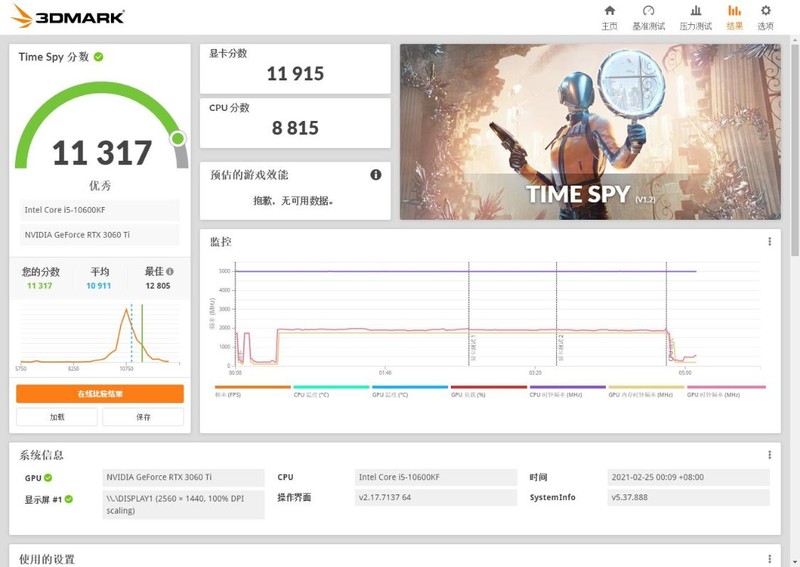The height and width of the screenshot is (567, 800).
Task: Click the CPU score value 8 815
Action: [295, 128]
